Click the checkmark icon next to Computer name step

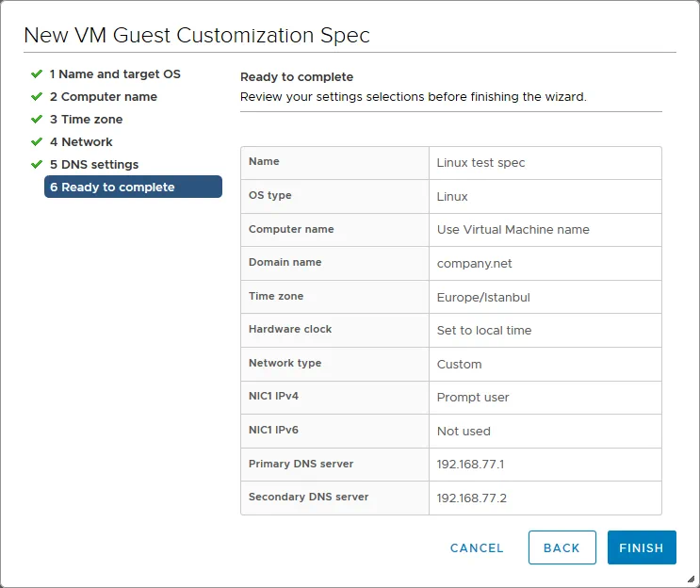37,96
